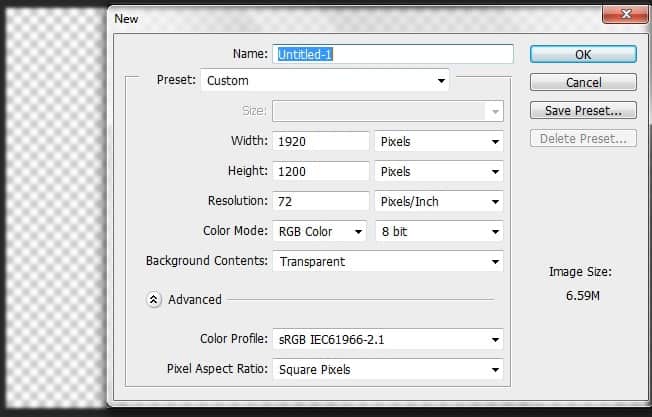The height and width of the screenshot is (417, 652).
Task: Click the Save Preset button
Action: click(x=583, y=111)
